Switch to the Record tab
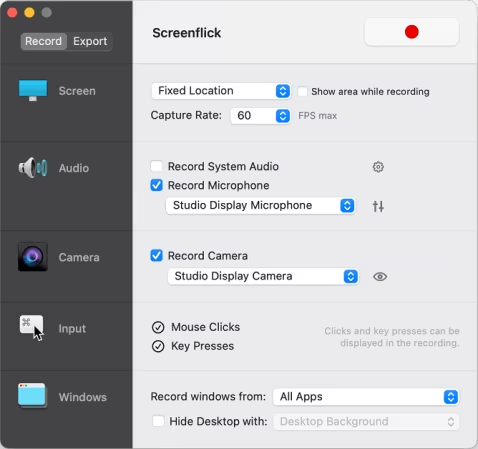 (x=44, y=41)
